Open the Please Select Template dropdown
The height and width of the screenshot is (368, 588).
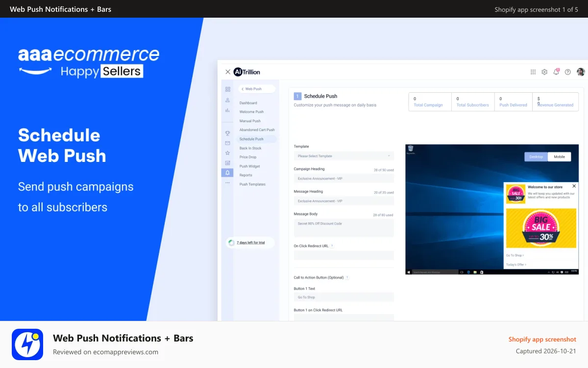344,156
